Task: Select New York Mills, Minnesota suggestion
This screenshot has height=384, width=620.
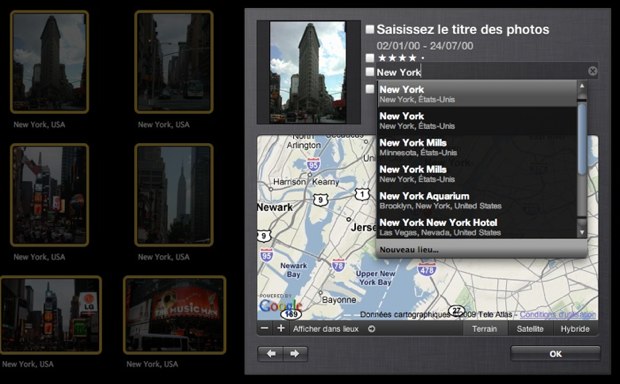Action: [477, 147]
